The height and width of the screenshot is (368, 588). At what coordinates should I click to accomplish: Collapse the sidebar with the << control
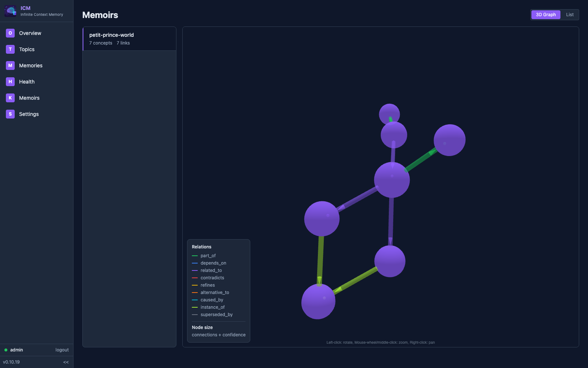(66, 362)
